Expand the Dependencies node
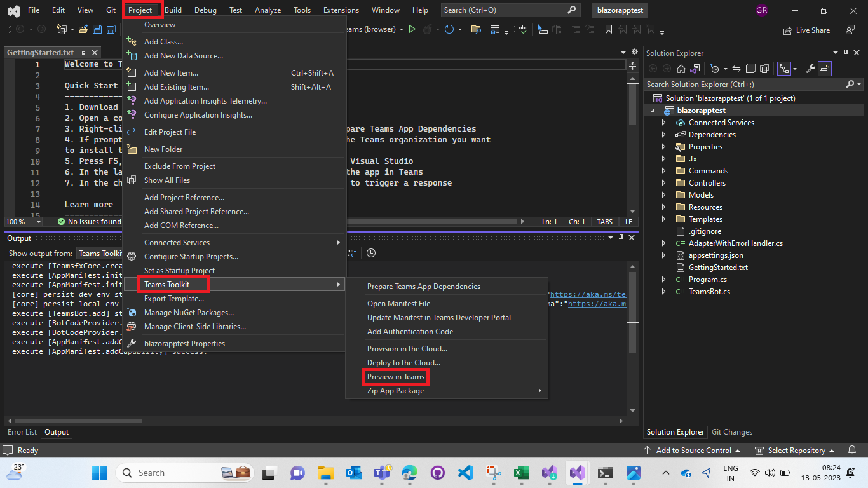Image resolution: width=868 pixels, height=488 pixels. point(663,135)
